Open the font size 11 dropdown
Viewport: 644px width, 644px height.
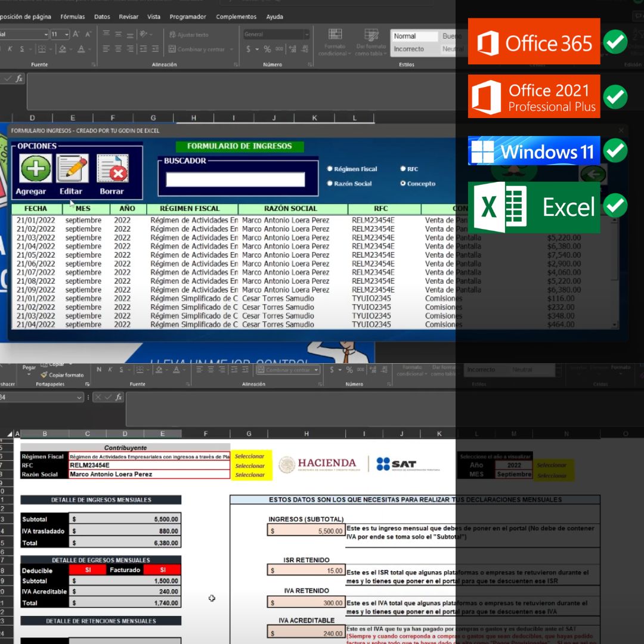click(67, 35)
